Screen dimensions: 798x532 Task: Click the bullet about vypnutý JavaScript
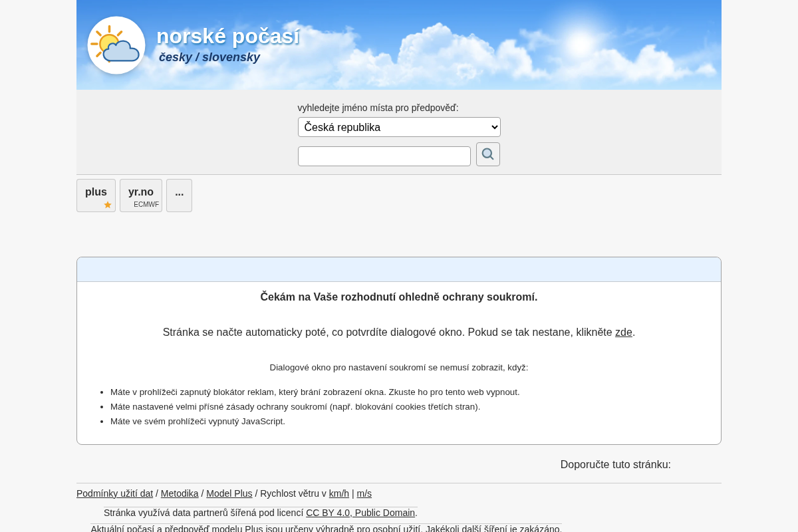[198, 421]
